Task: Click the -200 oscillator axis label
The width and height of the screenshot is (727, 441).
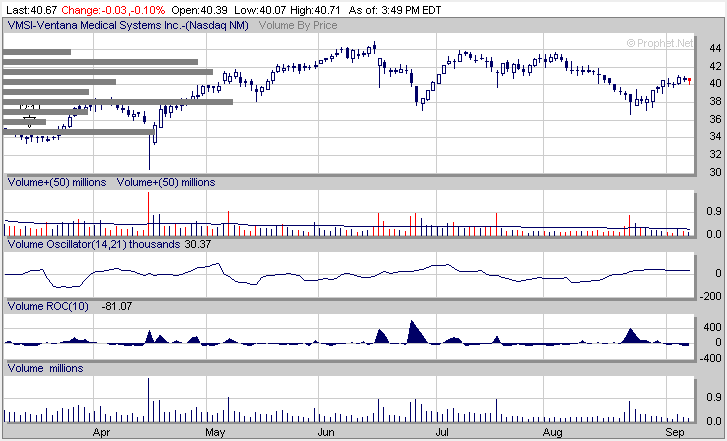Action: click(x=710, y=296)
